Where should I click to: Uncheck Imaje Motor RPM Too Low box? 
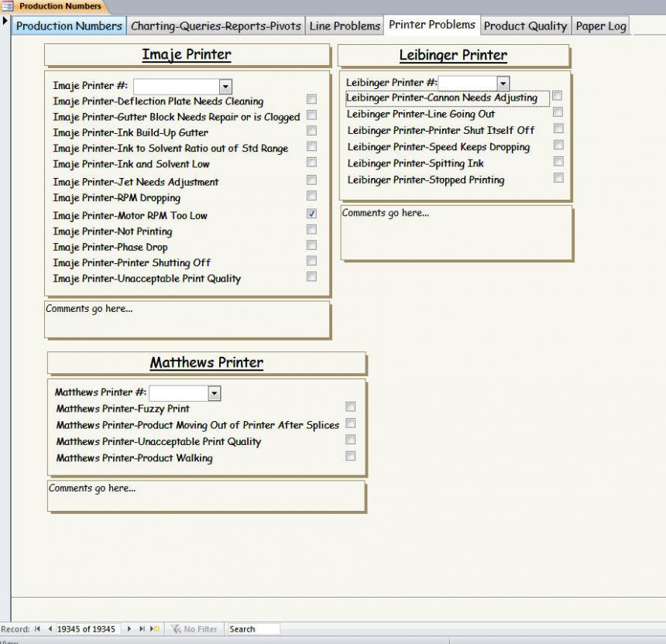click(311, 214)
